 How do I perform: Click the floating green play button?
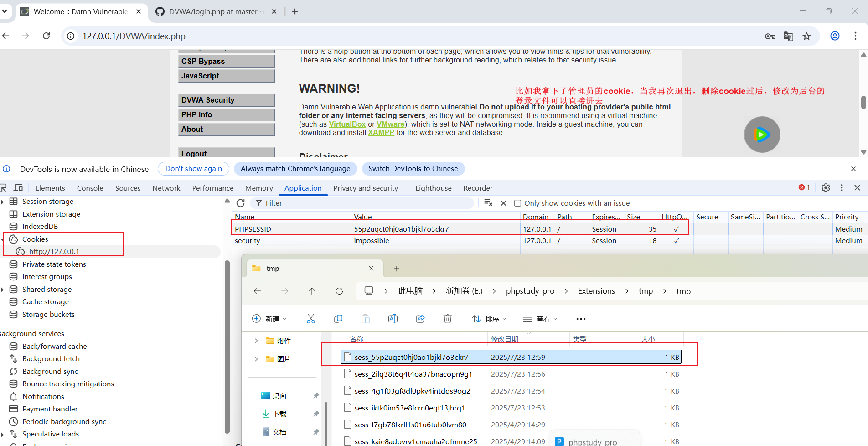[x=762, y=135]
